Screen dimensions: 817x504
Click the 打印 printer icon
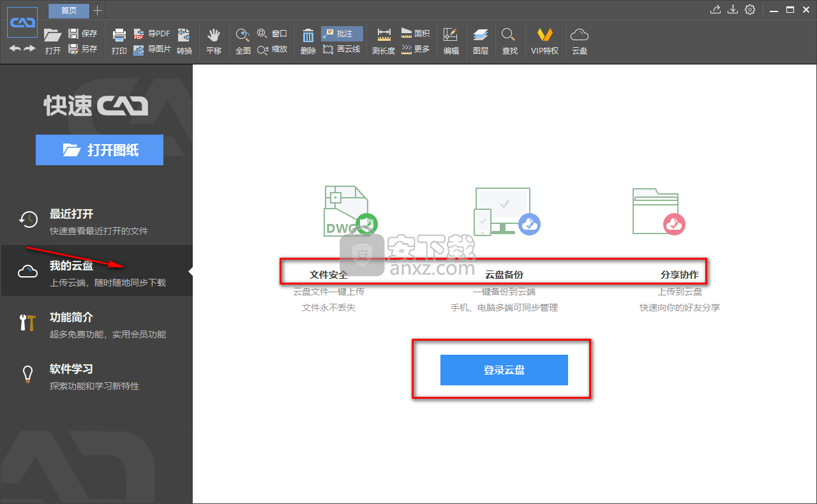[x=119, y=36]
